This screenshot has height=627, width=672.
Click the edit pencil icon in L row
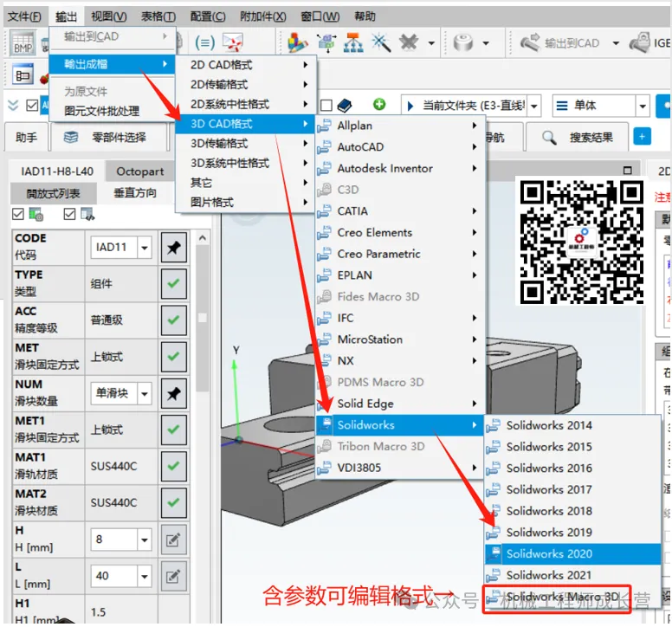(173, 576)
